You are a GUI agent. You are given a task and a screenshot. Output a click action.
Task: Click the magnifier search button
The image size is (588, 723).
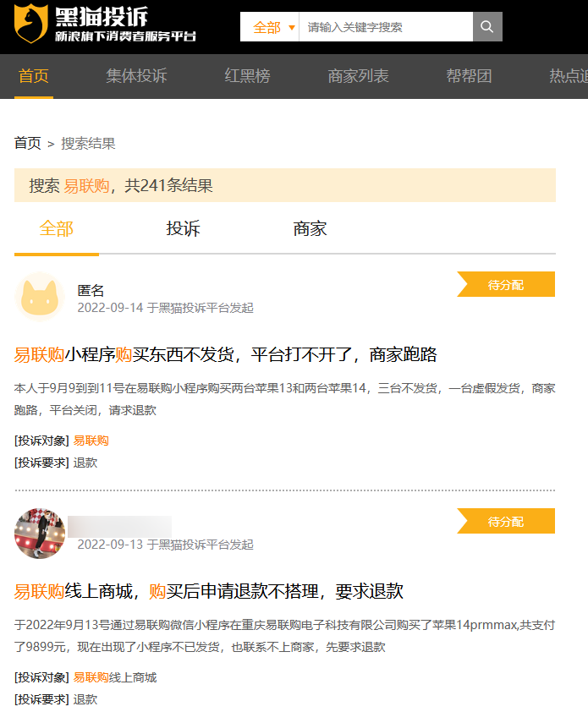[x=487, y=27]
